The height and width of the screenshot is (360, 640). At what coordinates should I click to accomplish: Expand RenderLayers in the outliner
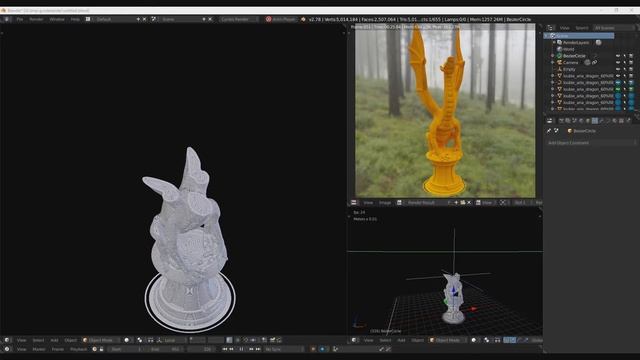(x=554, y=42)
